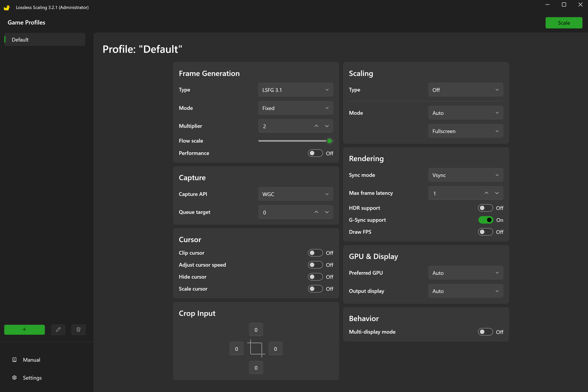The height and width of the screenshot is (392, 588).
Task: Toggle Draw FPS switch
Action: [x=485, y=232]
